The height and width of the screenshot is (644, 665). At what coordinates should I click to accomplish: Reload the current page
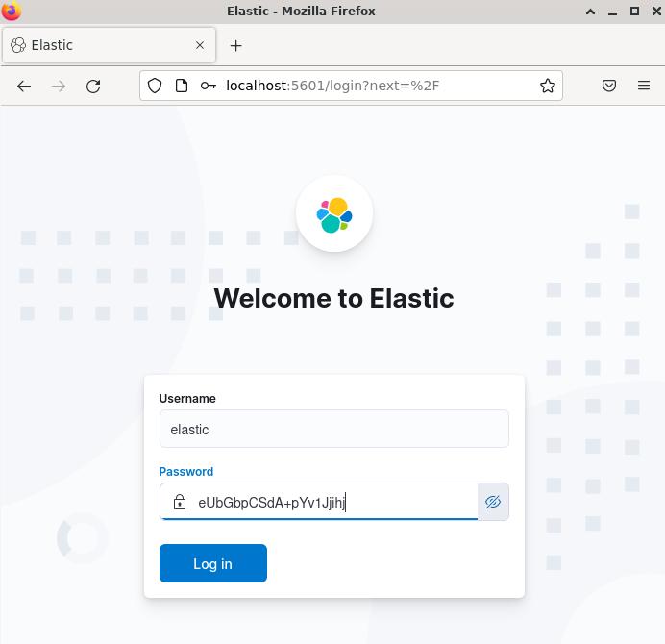[x=93, y=87]
